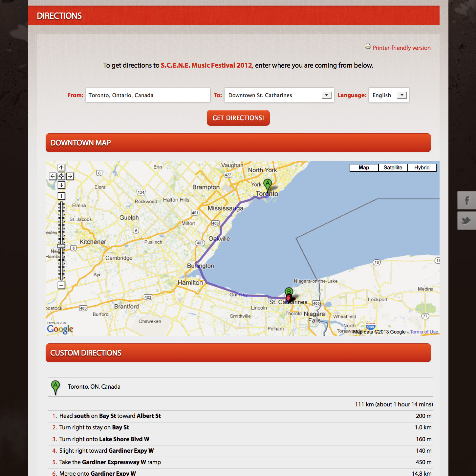Switch map to Map view
The height and width of the screenshot is (476, 476).
364,168
